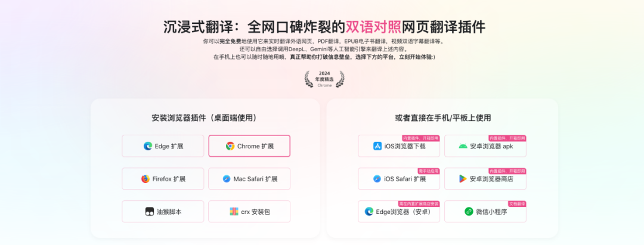Install the Chrome 扩展 button
The height and width of the screenshot is (245, 644).
pyautogui.click(x=249, y=146)
